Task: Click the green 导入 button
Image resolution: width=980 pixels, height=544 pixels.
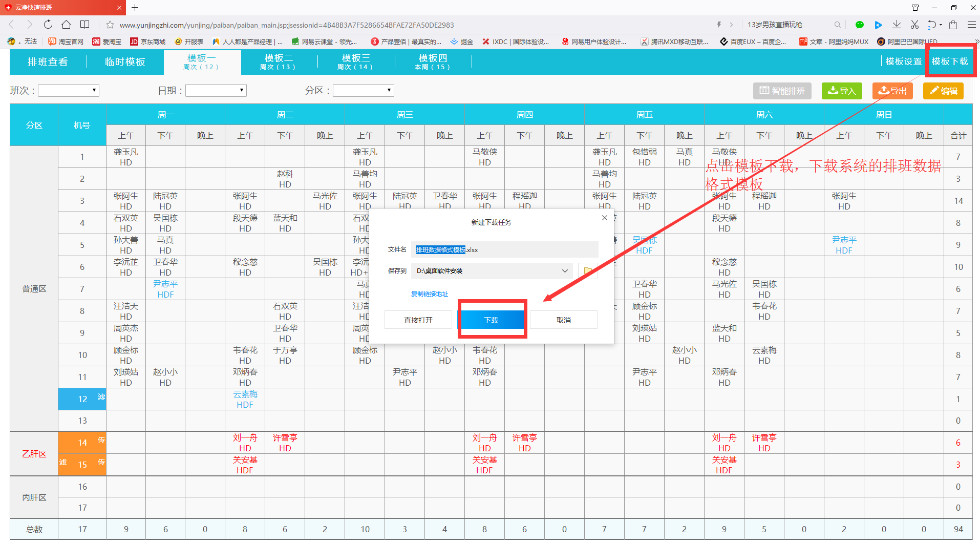Action: [x=842, y=91]
